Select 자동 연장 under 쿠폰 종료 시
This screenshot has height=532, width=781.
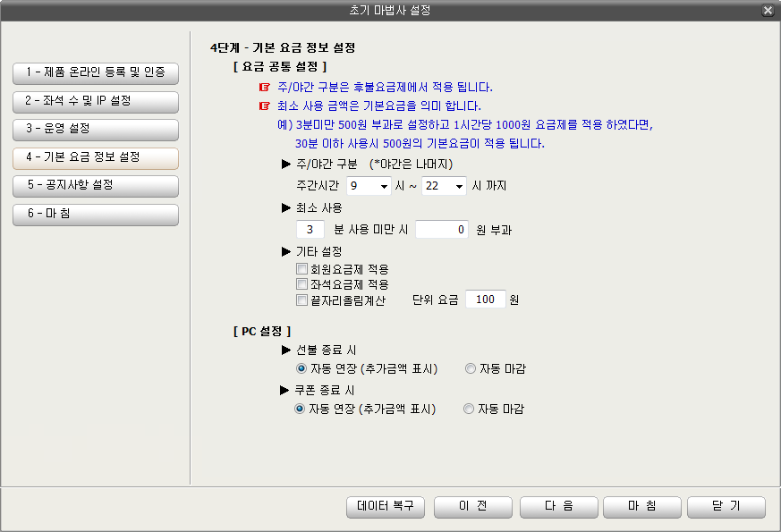(x=300, y=410)
